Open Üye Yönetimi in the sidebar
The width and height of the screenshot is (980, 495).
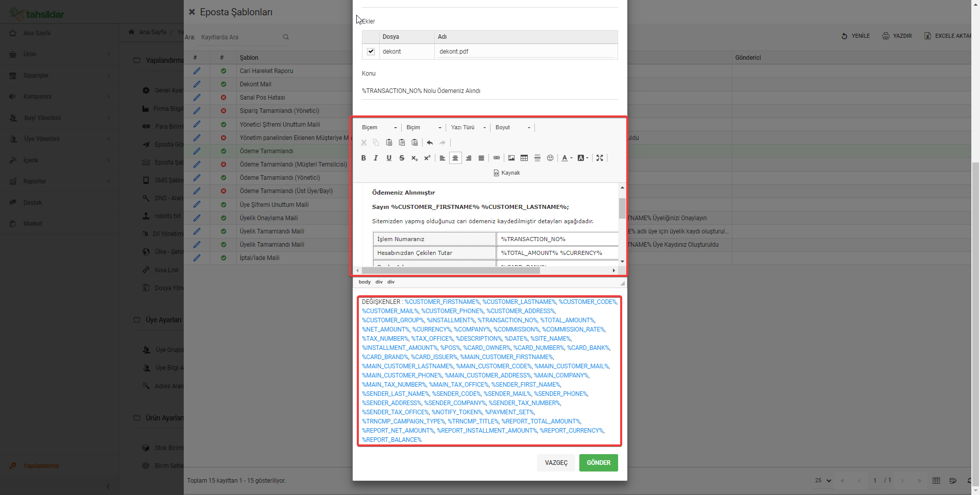(x=59, y=139)
